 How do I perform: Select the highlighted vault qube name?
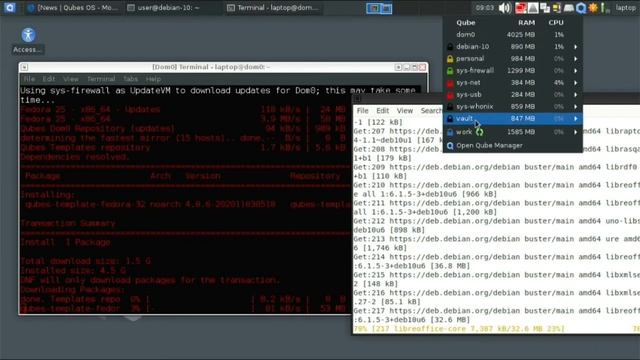pos(464,118)
